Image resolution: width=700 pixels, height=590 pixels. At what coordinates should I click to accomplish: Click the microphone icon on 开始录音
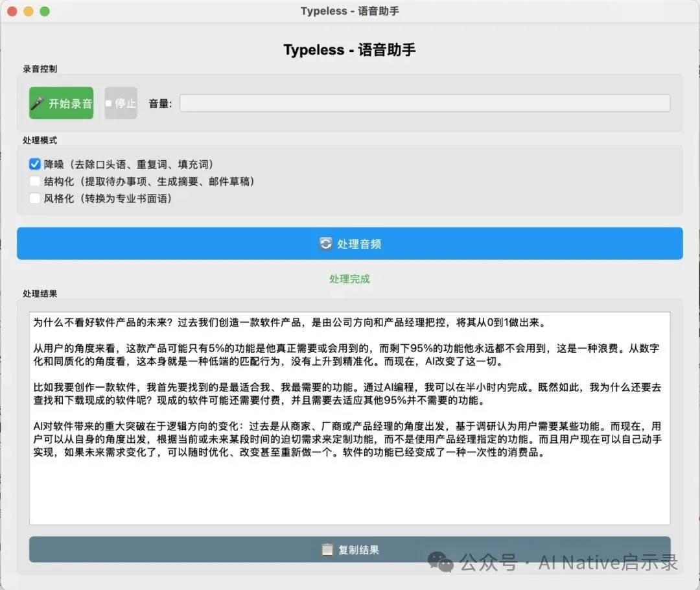coord(40,102)
